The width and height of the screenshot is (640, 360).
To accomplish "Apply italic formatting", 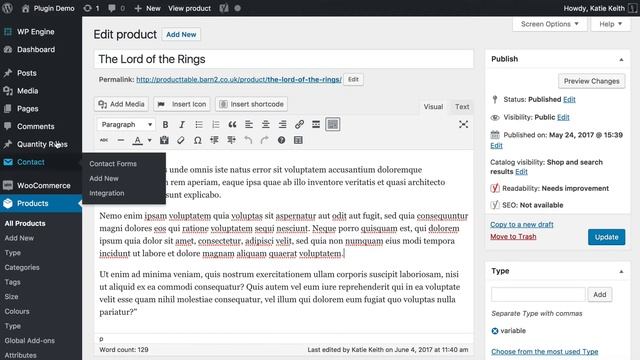I will click(182, 124).
